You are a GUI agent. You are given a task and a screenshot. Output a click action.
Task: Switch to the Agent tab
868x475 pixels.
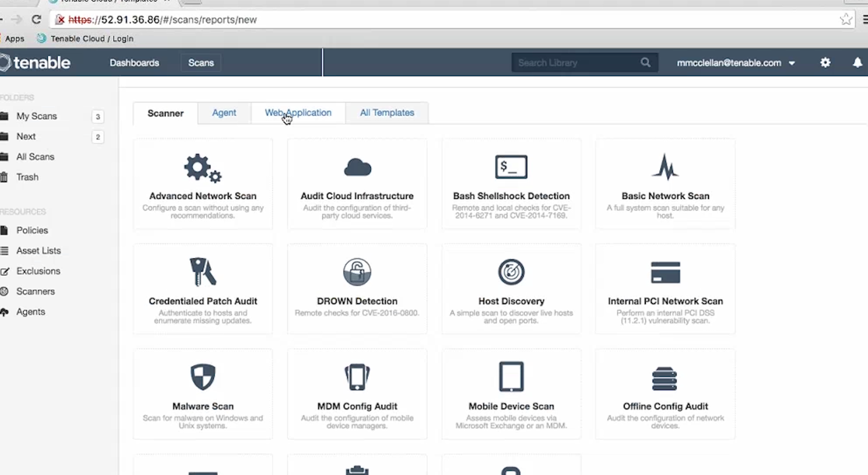(x=224, y=112)
